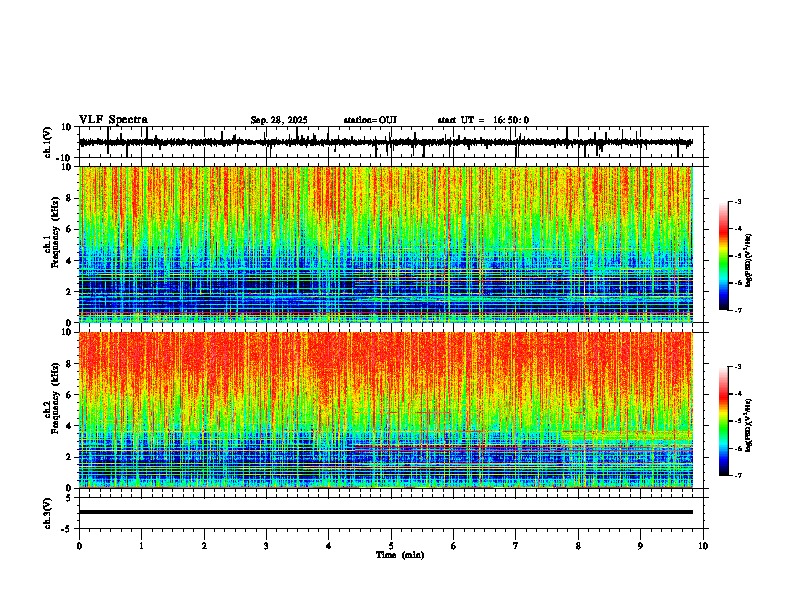The width and height of the screenshot is (792, 612).
Task: Click the "9" tick on Time axis
Action: [640, 546]
